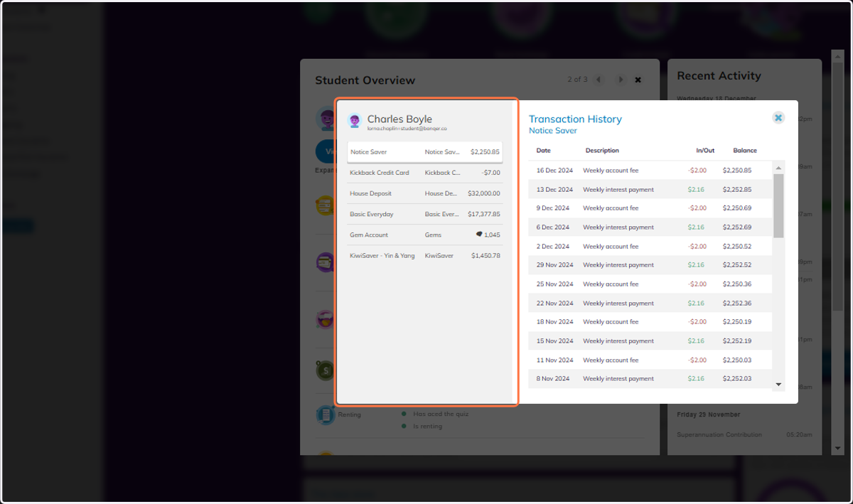Viewport: 853px width, 504px height.
Task: Click the gem icon beside 1,045
Action: coord(479,234)
